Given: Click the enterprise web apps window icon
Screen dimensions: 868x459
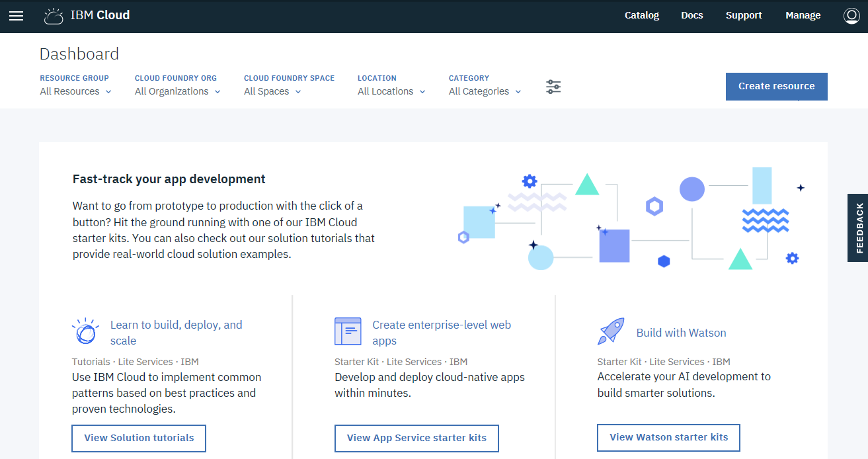Looking at the screenshot, I should 348,331.
